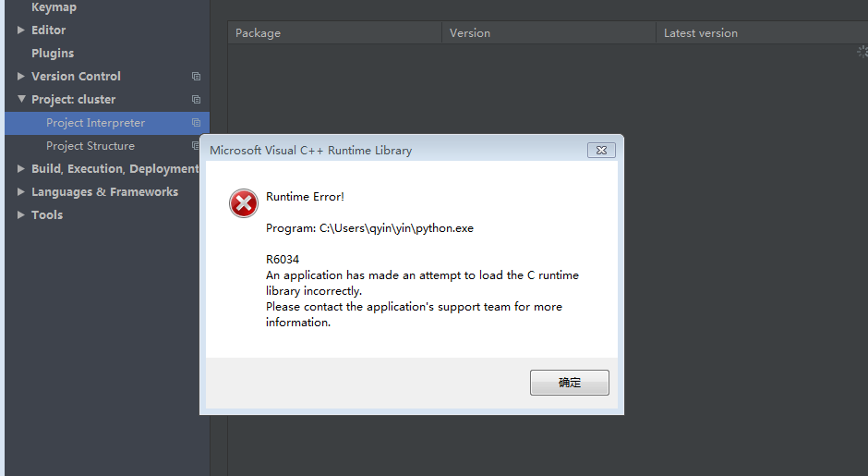Screen dimensions: 868x476
Task: Open the Keymap settings page
Action: [54, 7]
